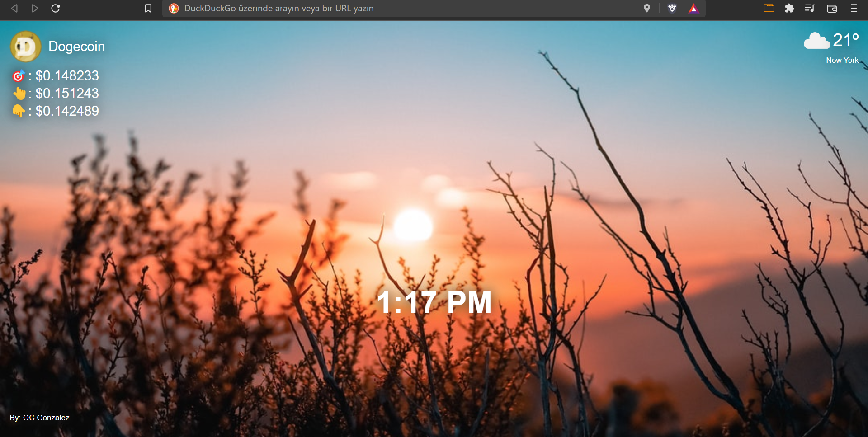Click the New York location label
This screenshot has height=437, width=868.
tap(842, 60)
